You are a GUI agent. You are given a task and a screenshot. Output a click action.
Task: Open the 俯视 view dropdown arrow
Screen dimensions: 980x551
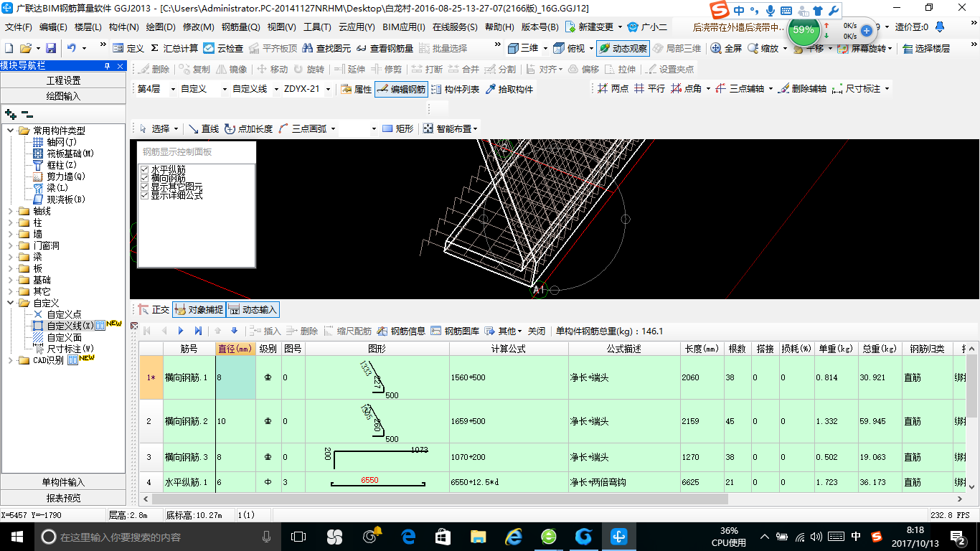pos(590,48)
